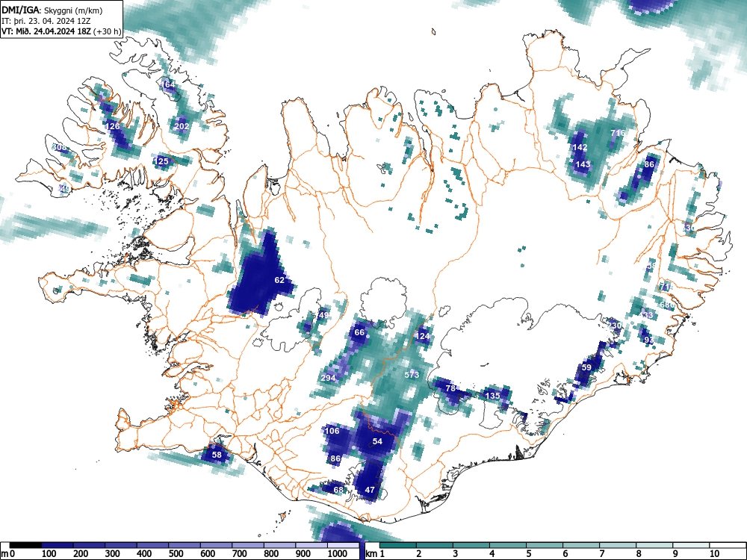
Task: Click the 716 visibility value
Action: tap(618, 133)
